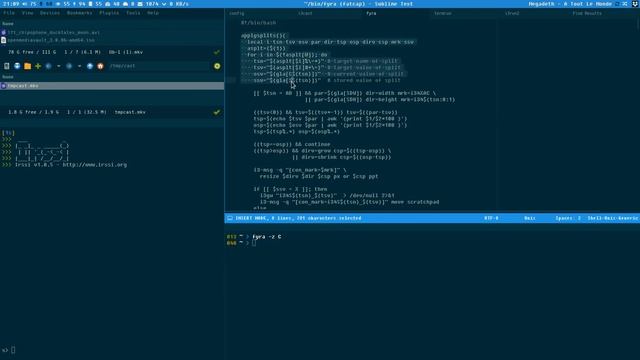Image resolution: width=640 pixels, height=360 pixels.
Task: Open the http://www.irssi.org link in irssi
Action: tap(95, 165)
